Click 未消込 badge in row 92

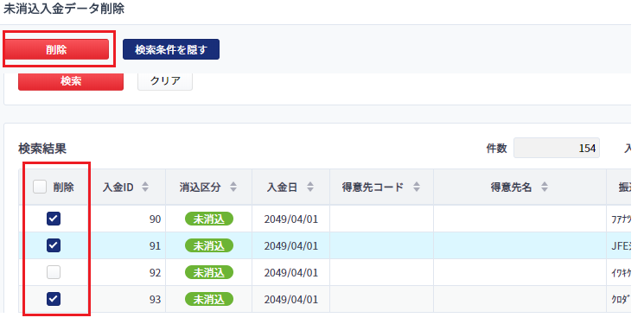(x=209, y=273)
